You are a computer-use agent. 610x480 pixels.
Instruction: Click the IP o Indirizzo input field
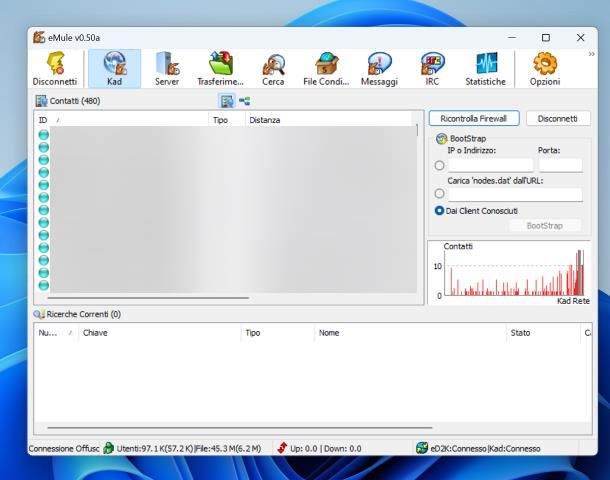(x=490, y=165)
